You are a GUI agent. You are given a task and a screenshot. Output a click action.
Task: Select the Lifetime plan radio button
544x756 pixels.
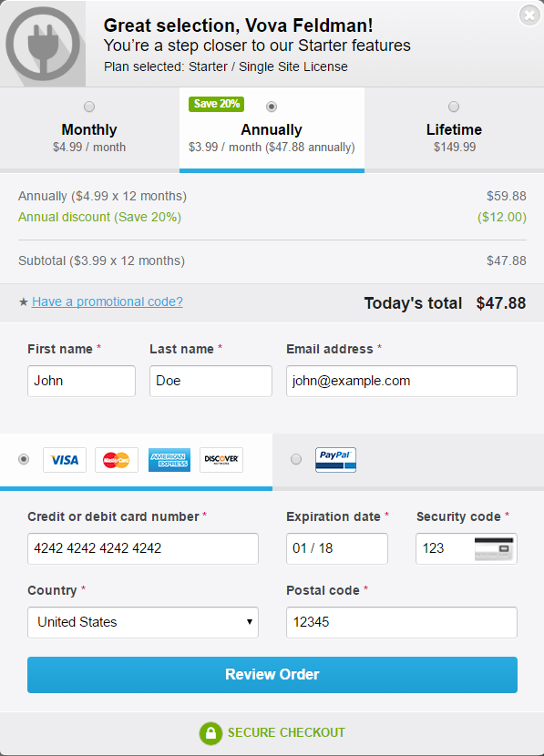point(453,106)
